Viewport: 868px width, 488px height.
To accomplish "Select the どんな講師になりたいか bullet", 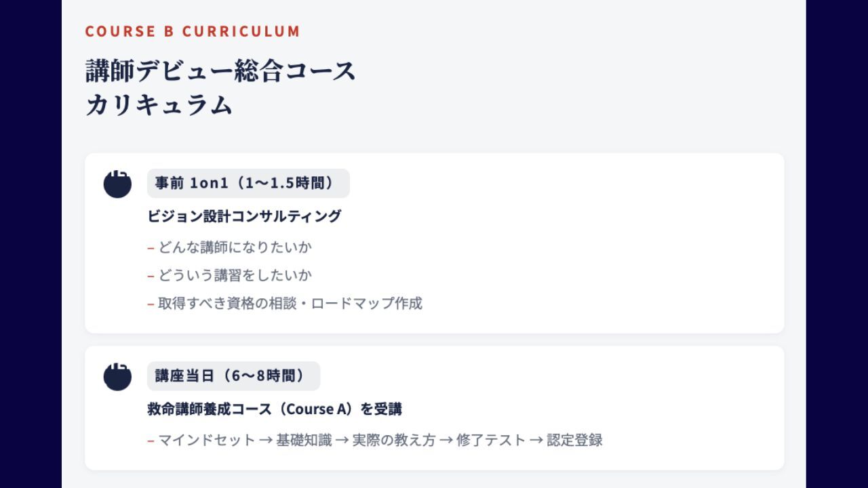I will tap(235, 247).
